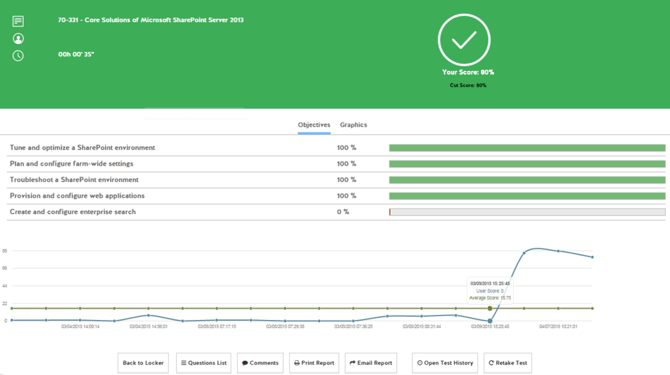670x375 pixels.
Task: Open the Comments button
Action: [x=260, y=363]
